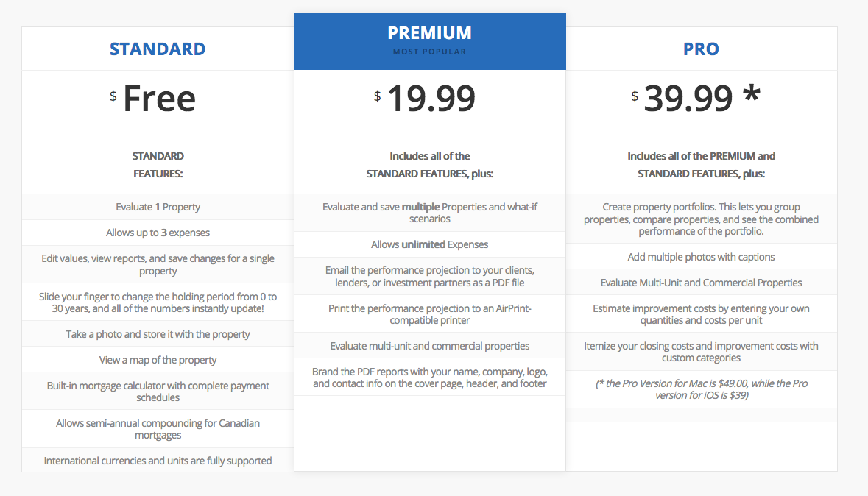
Task: Click the 19.99 premium price
Action: 431,99
